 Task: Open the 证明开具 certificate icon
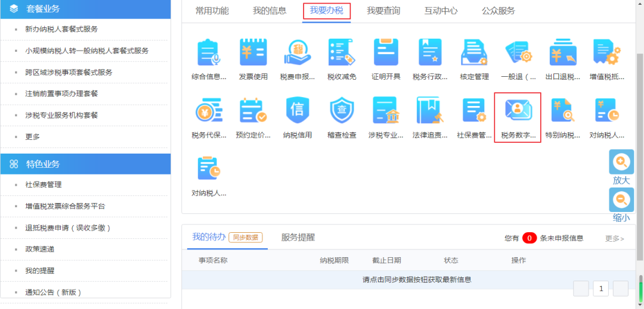click(386, 52)
